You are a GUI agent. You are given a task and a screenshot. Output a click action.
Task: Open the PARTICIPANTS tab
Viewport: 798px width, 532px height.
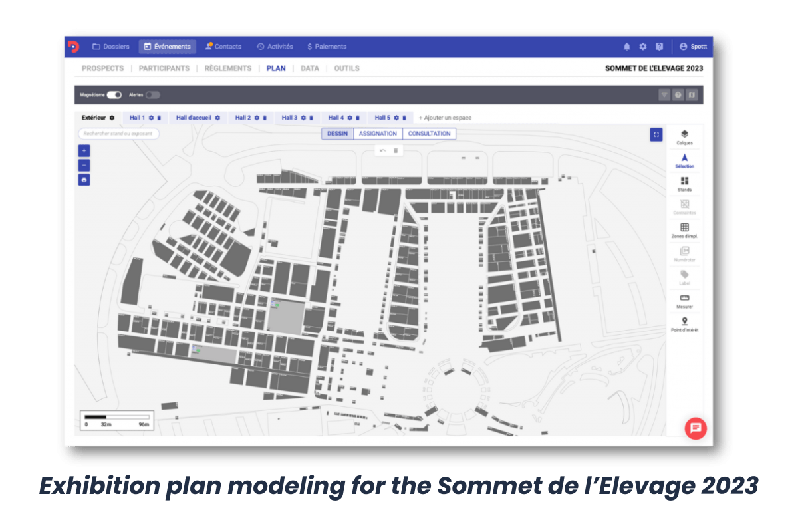(x=164, y=68)
